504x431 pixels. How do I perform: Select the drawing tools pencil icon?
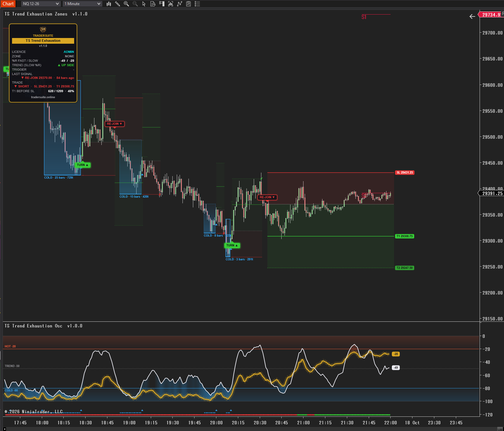tap(118, 4)
